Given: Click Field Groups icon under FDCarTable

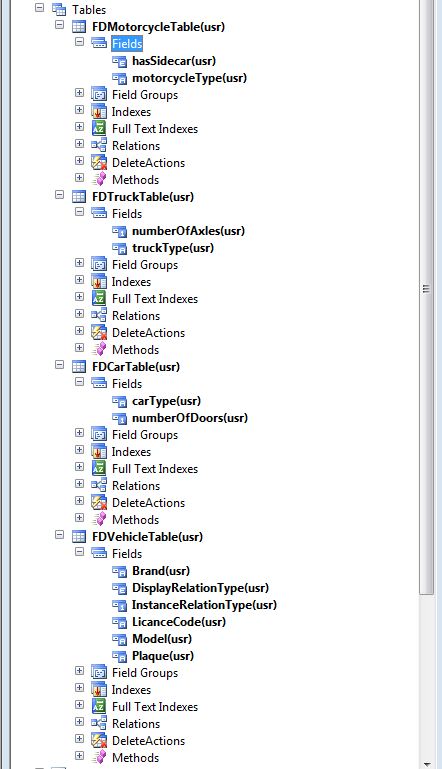Looking at the screenshot, I should coord(99,435).
